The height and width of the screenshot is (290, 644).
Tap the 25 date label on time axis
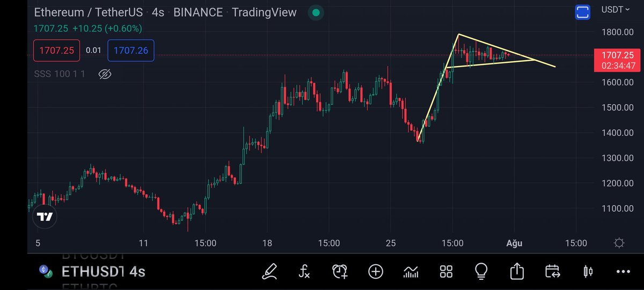[391, 243]
